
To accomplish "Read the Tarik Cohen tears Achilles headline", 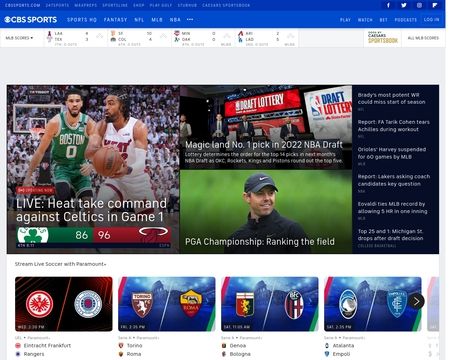I will pyautogui.click(x=394, y=126).
